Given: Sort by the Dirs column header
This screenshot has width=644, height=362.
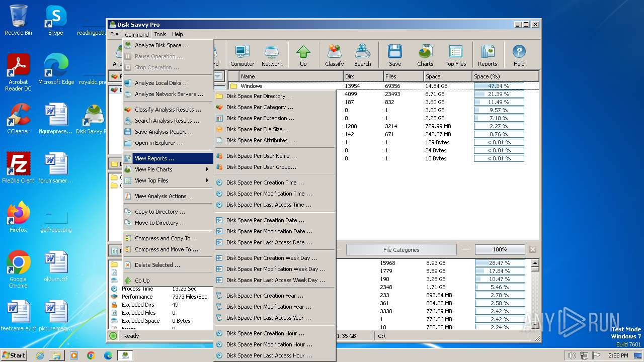Looking at the screenshot, I should click(363, 76).
